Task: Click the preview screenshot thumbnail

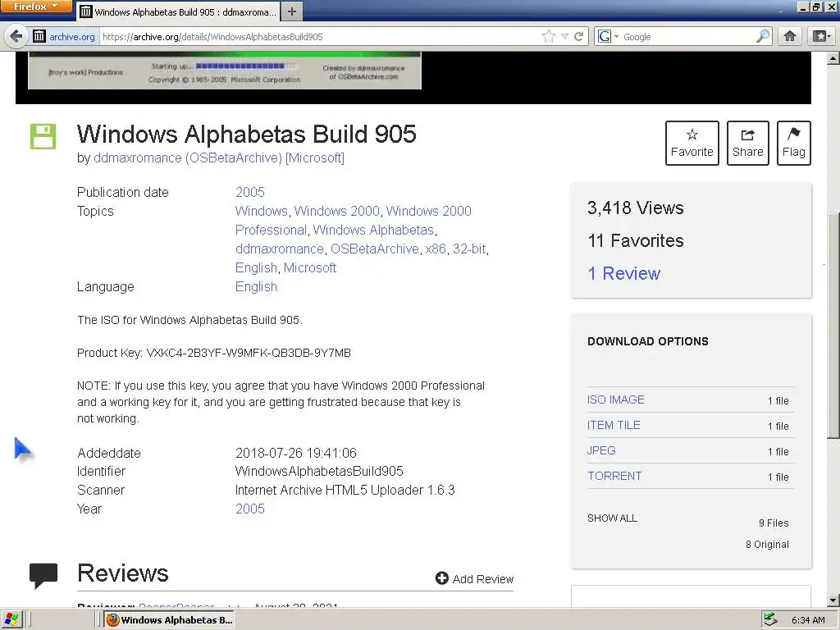Action: click(x=225, y=71)
